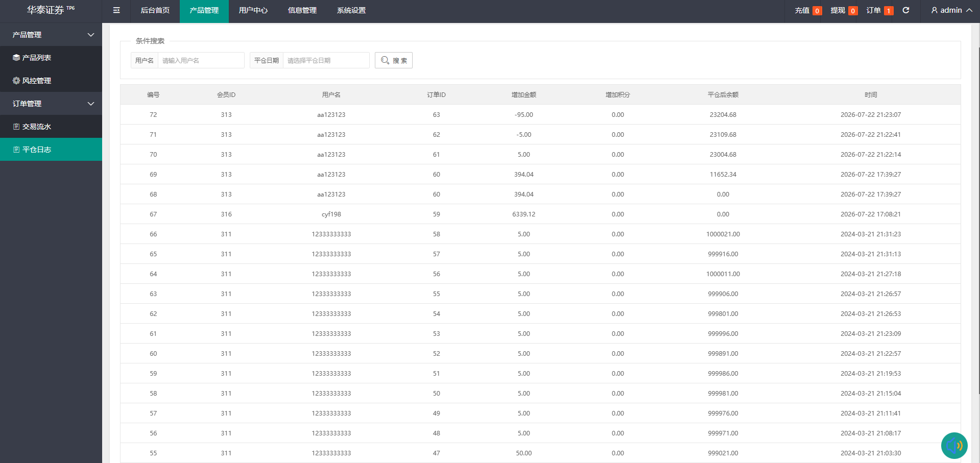Open the 平仓日期 date picker field
Screen dimensions: 980x463
tap(326, 60)
